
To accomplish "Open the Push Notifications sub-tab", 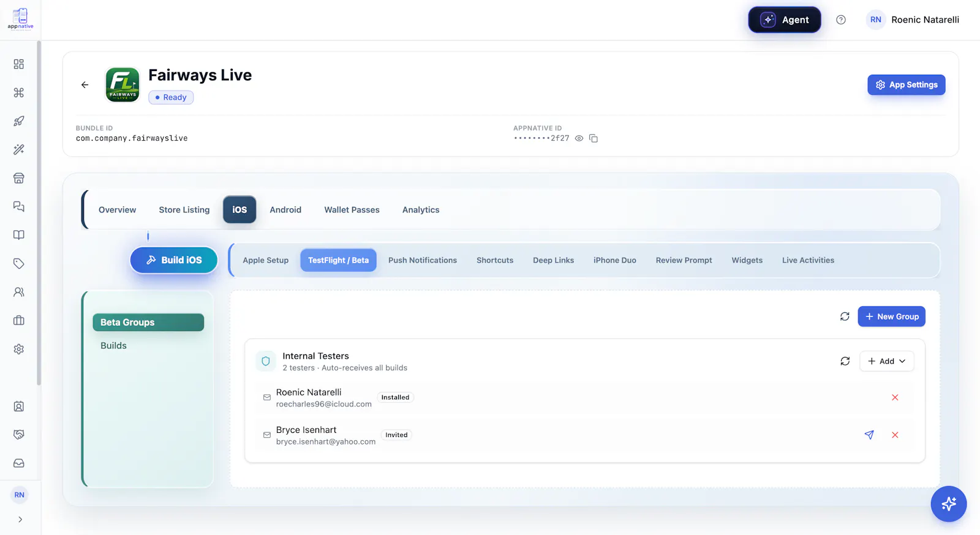I will tap(423, 260).
